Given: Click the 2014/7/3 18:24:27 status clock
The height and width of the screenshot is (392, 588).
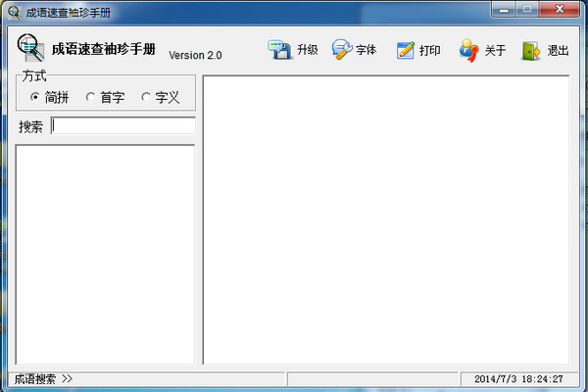Looking at the screenshot, I should click(x=518, y=379).
